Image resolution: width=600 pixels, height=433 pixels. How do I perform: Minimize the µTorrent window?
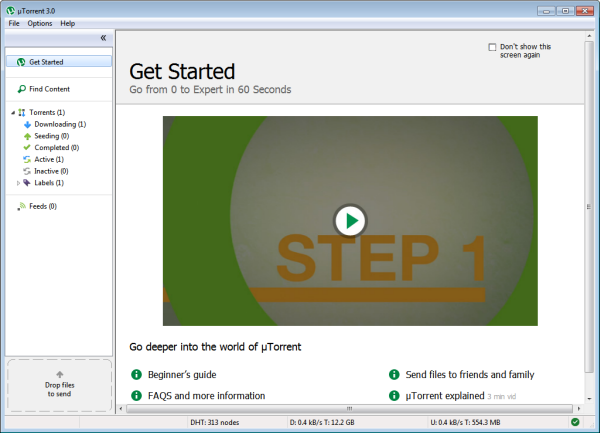(x=546, y=11)
